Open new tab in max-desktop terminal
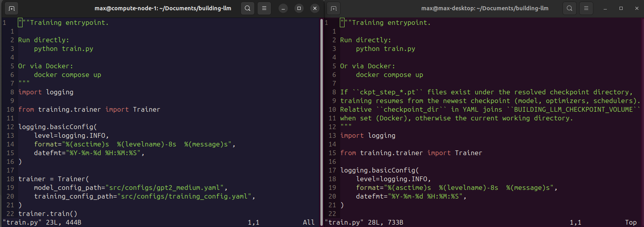Viewport: 644px width, 227px height. point(333,8)
